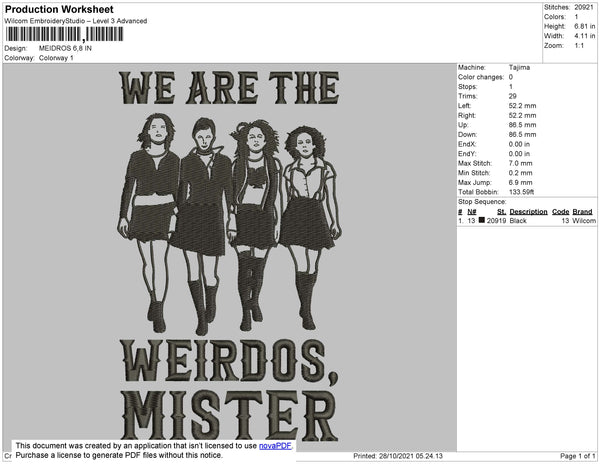Select the Min Stitch value 0.2 mm
Image resolution: width=600 pixels, height=464 pixels.
click(520, 173)
